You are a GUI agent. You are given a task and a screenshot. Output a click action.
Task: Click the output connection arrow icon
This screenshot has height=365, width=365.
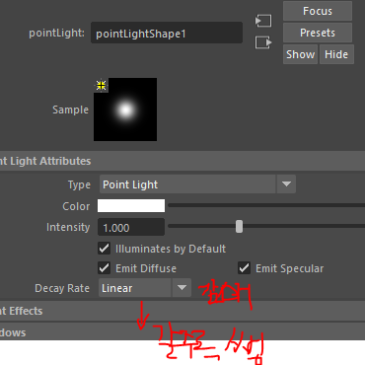263,43
